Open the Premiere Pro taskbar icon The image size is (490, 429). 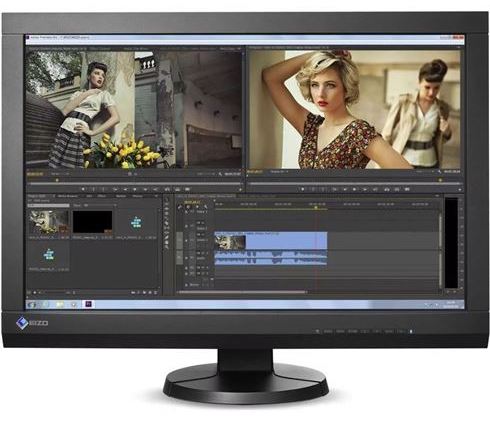88,304
